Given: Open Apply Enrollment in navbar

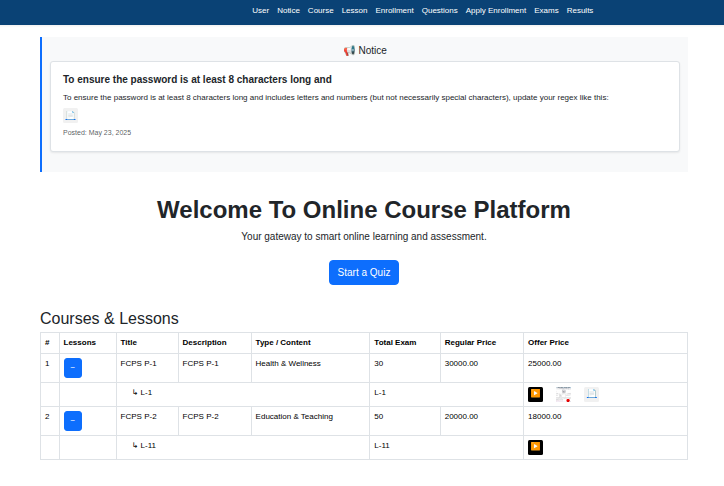Looking at the screenshot, I should [496, 11].
